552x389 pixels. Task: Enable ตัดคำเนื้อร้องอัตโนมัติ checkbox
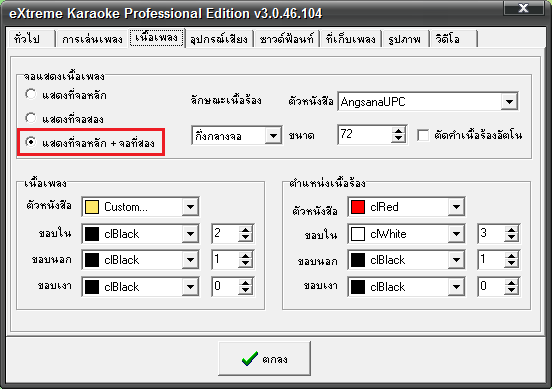point(423,135)
